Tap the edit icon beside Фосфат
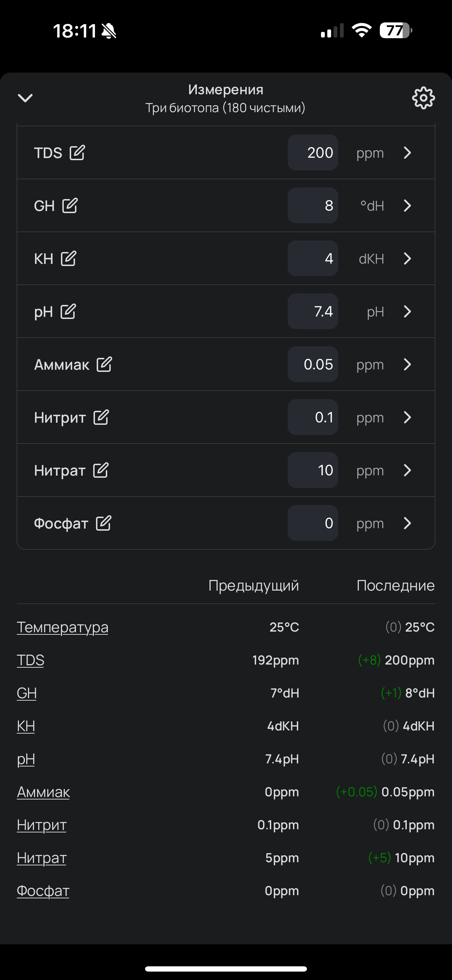 click(x=103, y=523)
